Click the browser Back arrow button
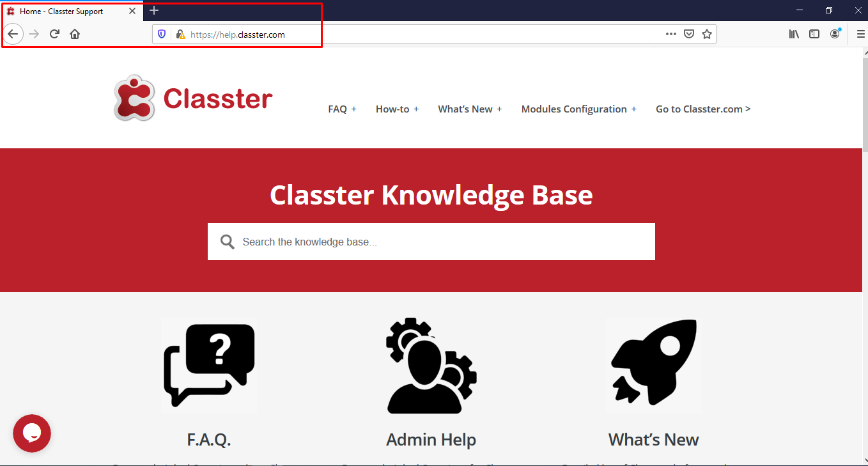Image resolution: width=868 pixels, height=466 pixels. pyautogui.click(x=13, y=34)
